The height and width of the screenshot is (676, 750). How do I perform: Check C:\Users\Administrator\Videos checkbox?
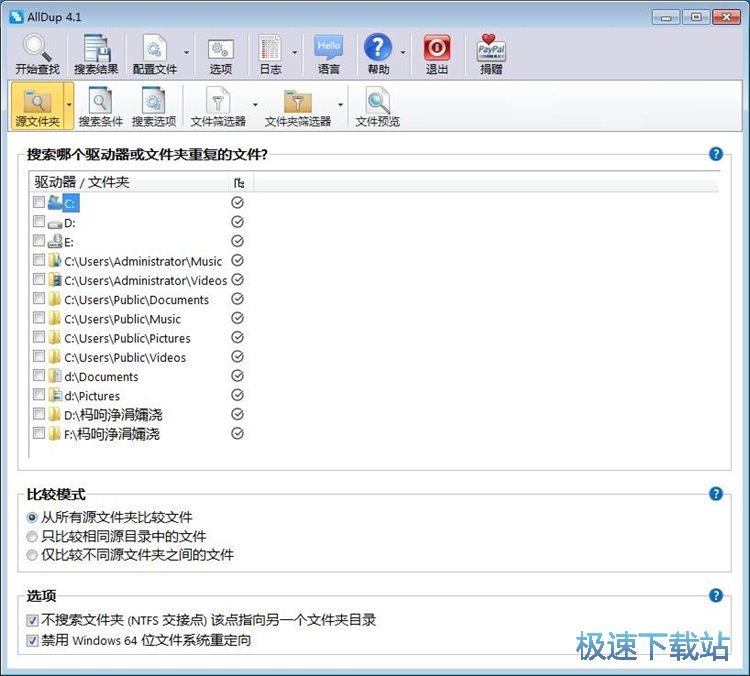(x=39, y=279)
